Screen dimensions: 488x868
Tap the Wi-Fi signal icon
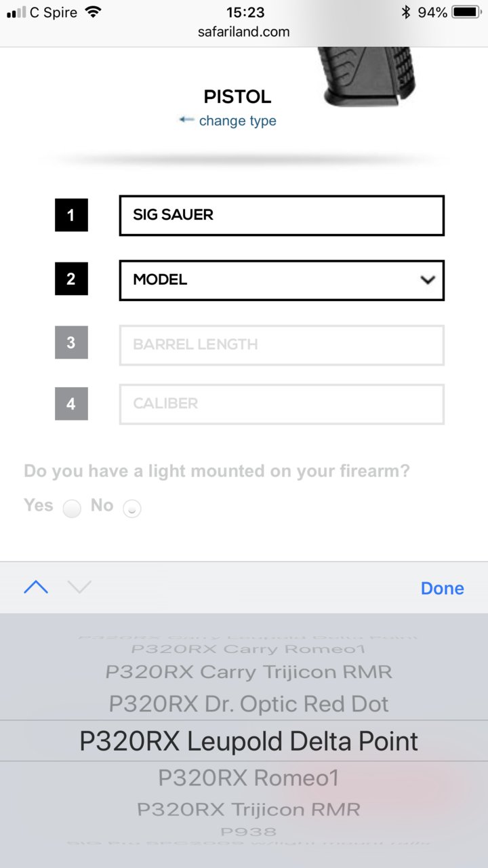point(93,12)
